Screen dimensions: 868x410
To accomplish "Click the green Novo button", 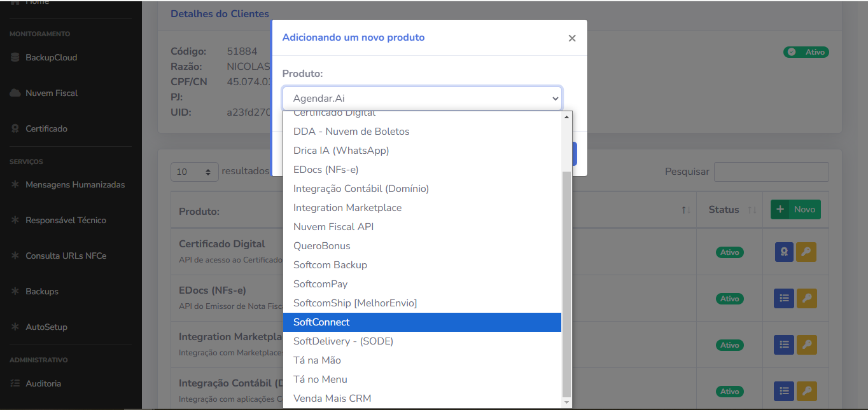I will pyautogui.click(x=795, y=209).
